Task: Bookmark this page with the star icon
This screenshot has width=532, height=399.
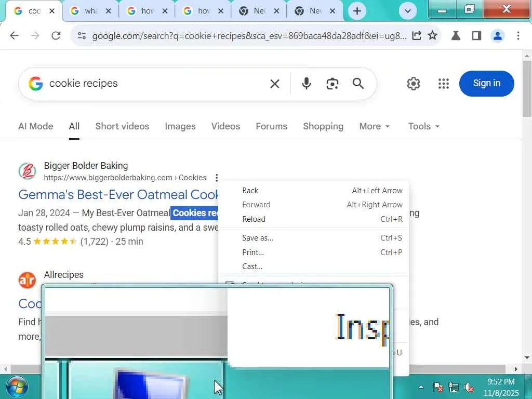Action: pos(432,36)
